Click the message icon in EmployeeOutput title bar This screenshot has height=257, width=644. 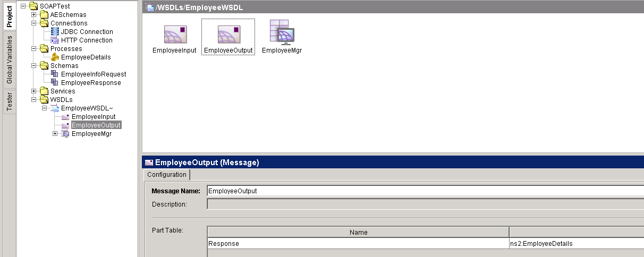point(149,163)
